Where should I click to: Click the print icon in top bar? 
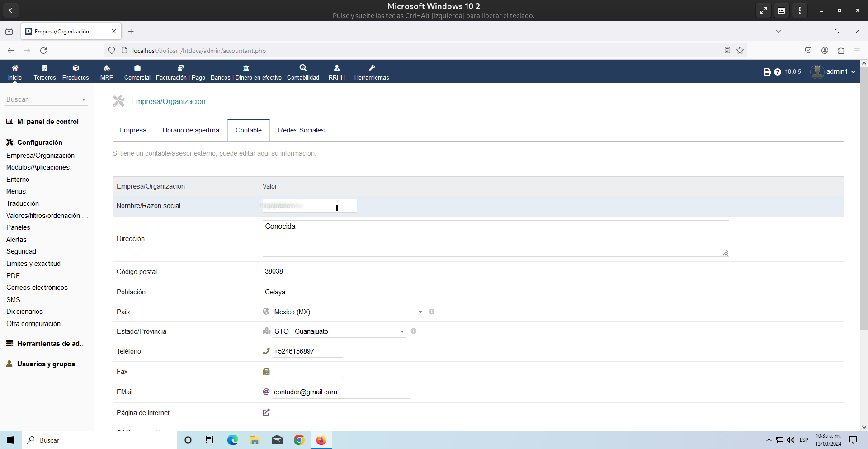[767, 72]
